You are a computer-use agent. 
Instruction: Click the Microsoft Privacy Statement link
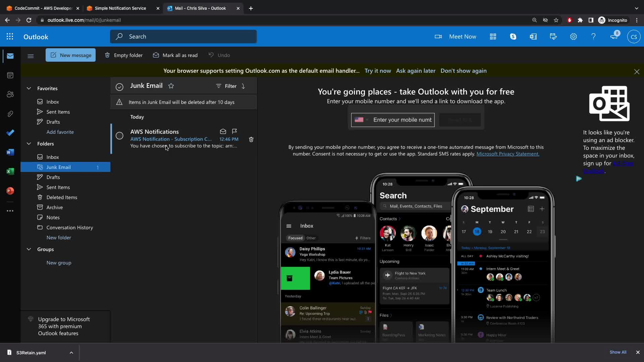coord(508,154)
